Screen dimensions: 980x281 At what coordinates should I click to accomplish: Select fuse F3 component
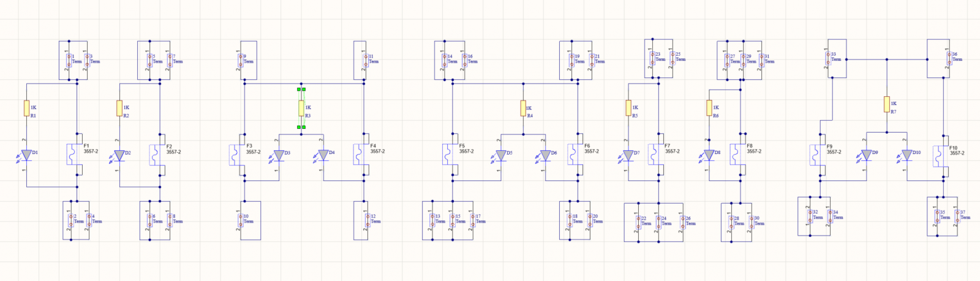[x=237, y=154]
